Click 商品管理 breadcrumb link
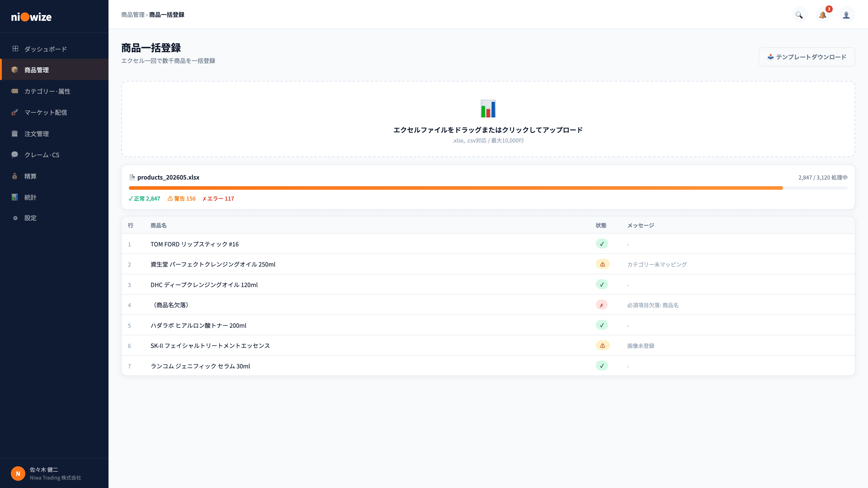 click(133, 15)
